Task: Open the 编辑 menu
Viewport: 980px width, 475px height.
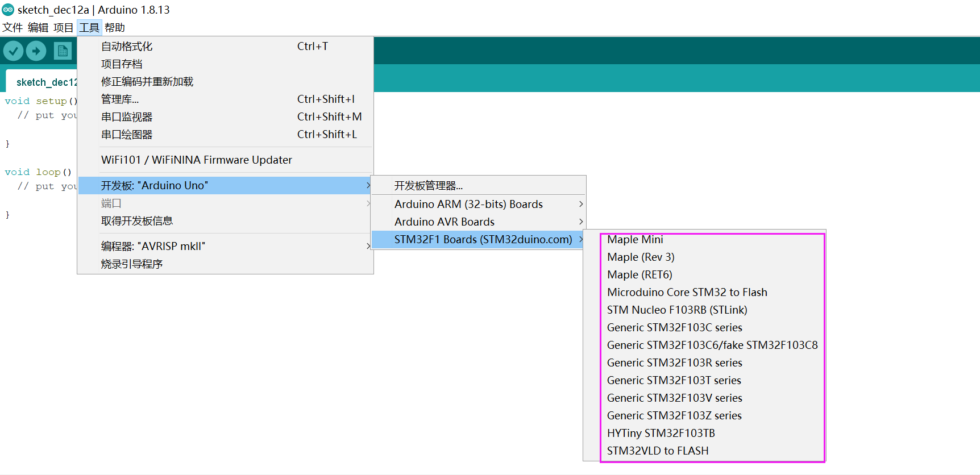Action: click(x=38, y=27)
